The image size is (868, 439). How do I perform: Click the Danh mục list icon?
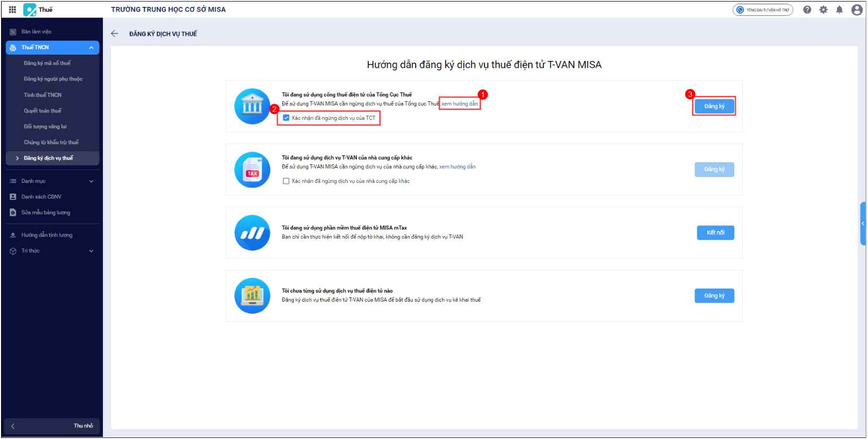13,181
